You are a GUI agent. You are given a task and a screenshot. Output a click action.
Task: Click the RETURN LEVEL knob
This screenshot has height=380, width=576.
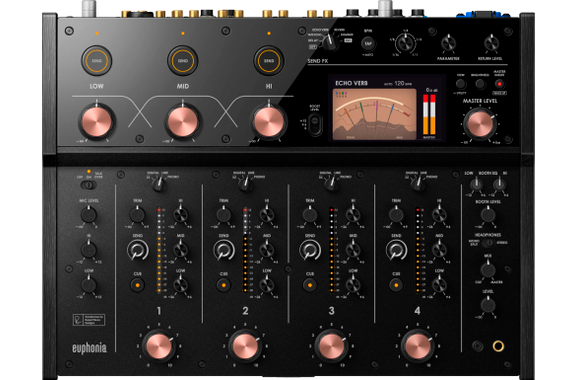coord(491,43)
